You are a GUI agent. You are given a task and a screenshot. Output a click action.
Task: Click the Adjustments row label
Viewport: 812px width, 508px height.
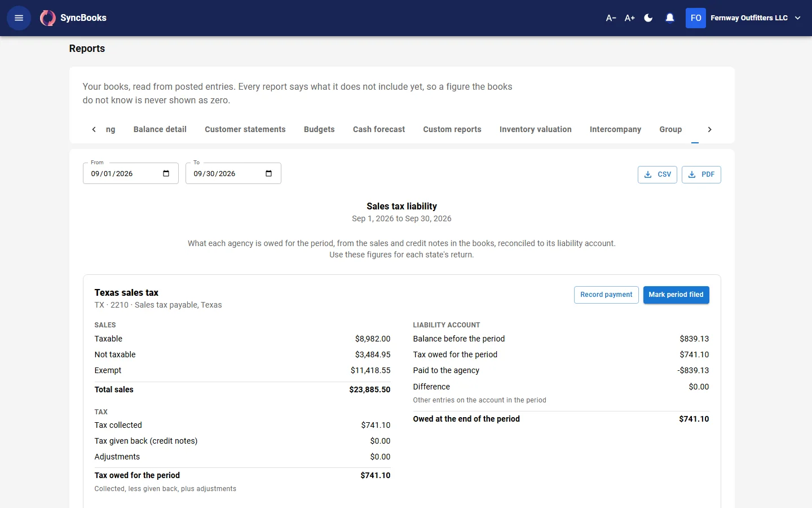(x=117, y=457)
